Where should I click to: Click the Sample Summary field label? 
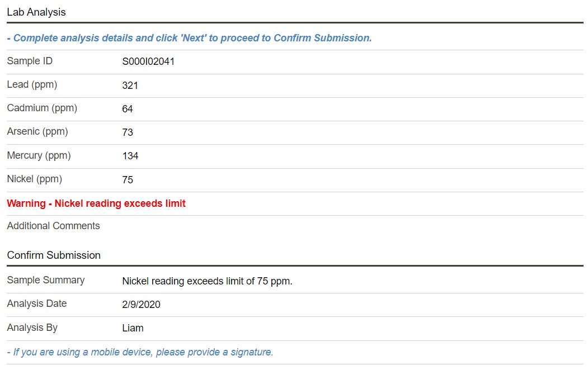tap(46, 280)
